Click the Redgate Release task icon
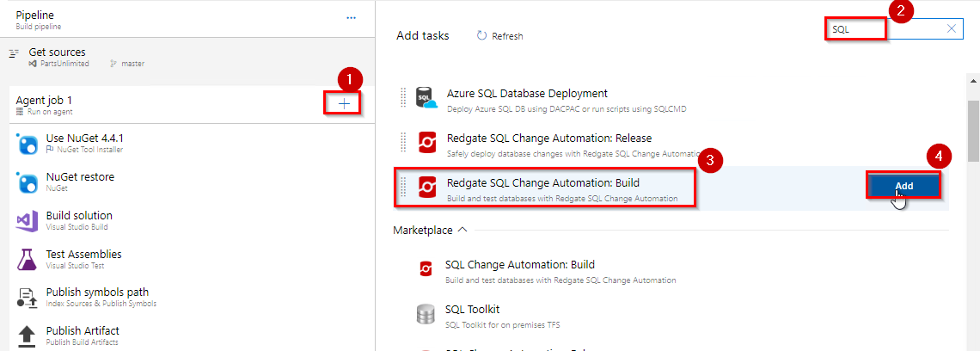This screenshot has width=980, height=351. click(x=427, y=143)
